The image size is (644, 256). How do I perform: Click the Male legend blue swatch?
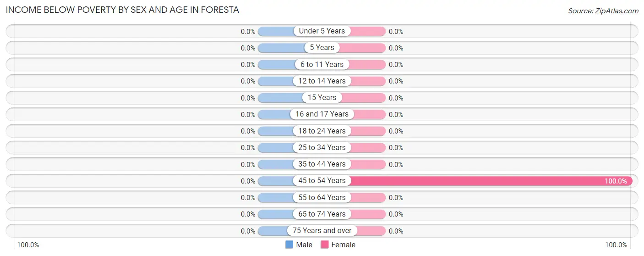coord(289,245)
